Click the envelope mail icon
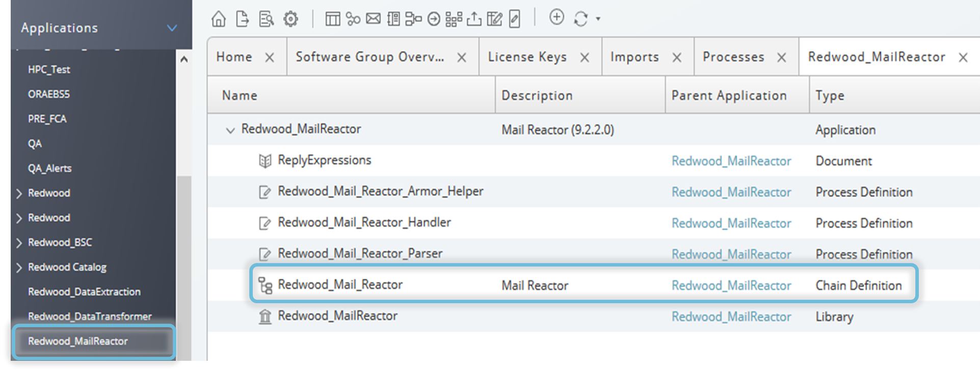The height and width of the screenshot is (372, 980). pos(373,19)
